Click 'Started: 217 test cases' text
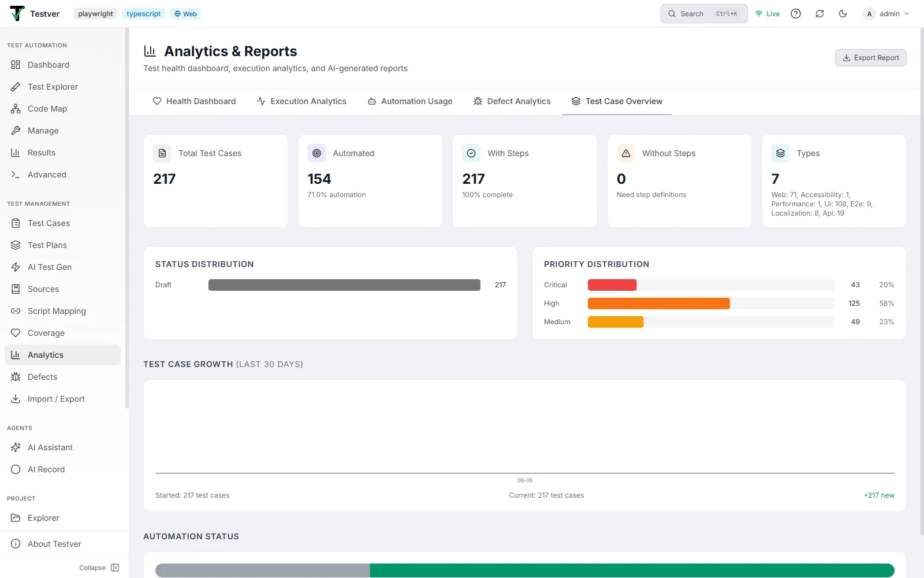 (x=192, y=495)
